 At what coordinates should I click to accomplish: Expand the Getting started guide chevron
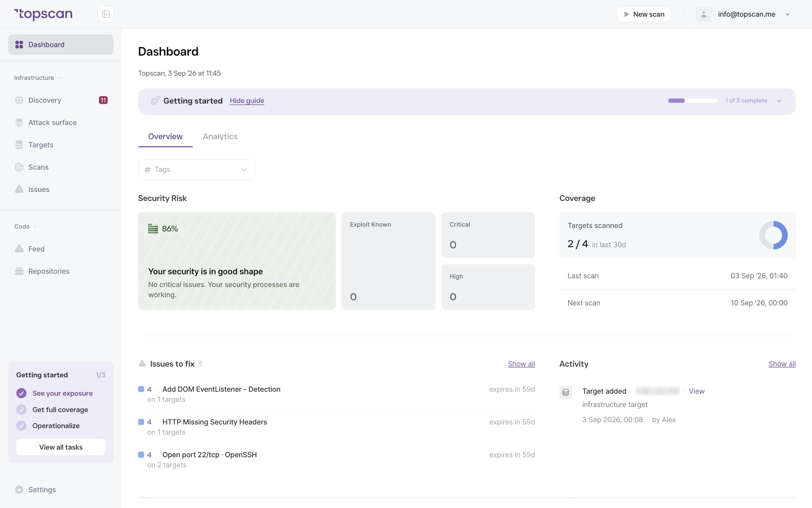click(779, 101)
